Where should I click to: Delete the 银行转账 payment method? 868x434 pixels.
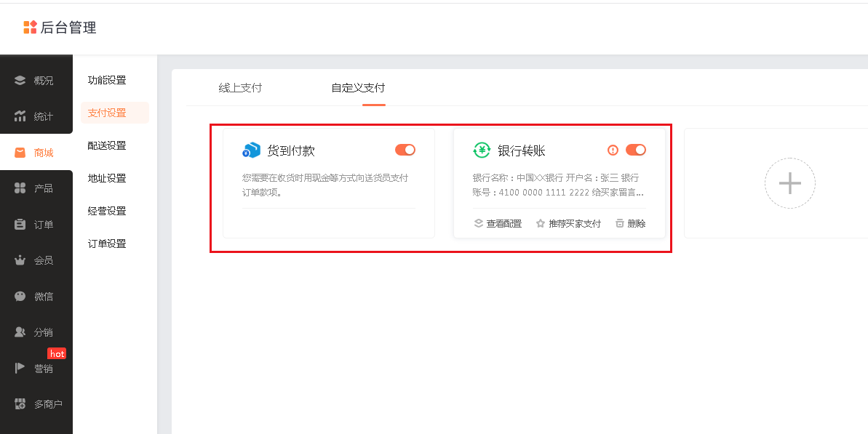(x=630, y=224)
